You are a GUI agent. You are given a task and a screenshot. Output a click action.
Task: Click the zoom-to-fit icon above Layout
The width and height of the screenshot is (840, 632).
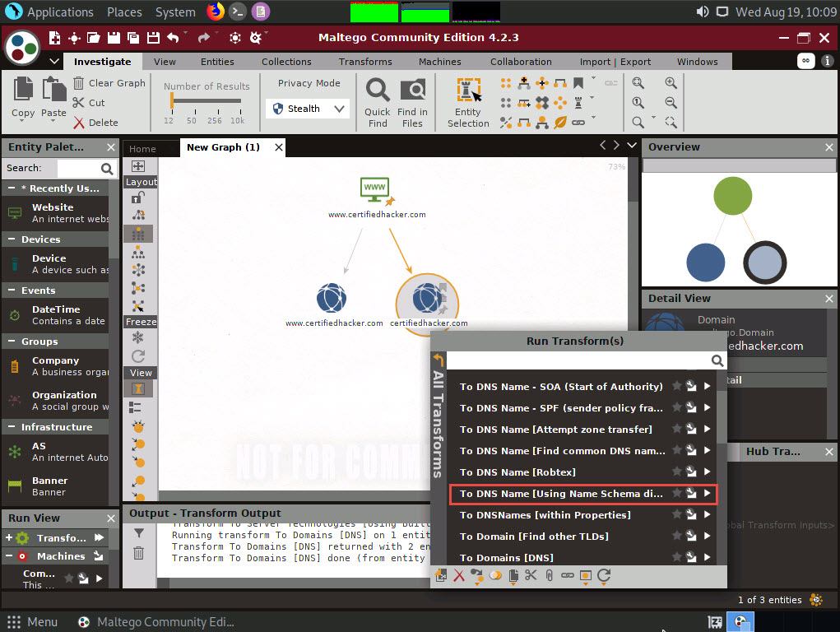138,166
